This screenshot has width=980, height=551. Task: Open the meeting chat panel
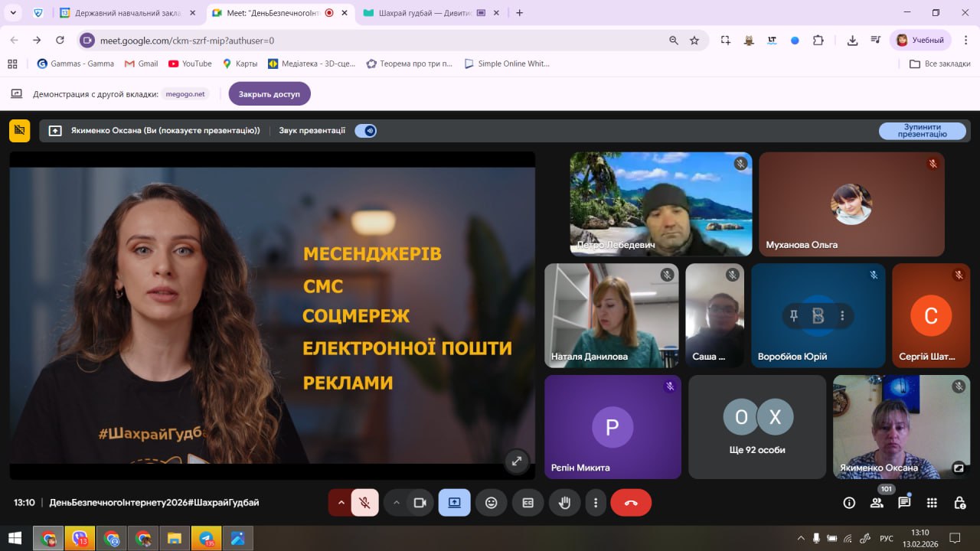(x=904, y=503)
